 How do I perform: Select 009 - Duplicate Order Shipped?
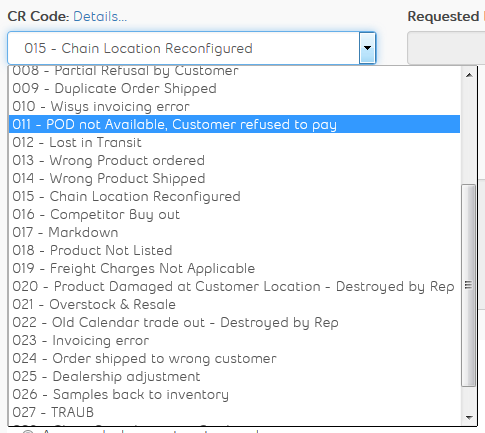pyautogui.click(x=234, y=88)
